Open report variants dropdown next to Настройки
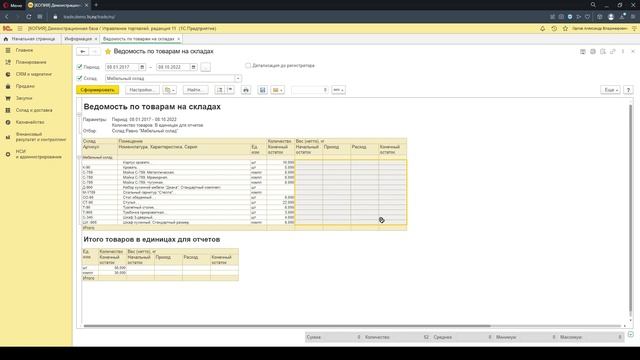The height and width of the screenshot is (360, 640). tap(169, 90)
